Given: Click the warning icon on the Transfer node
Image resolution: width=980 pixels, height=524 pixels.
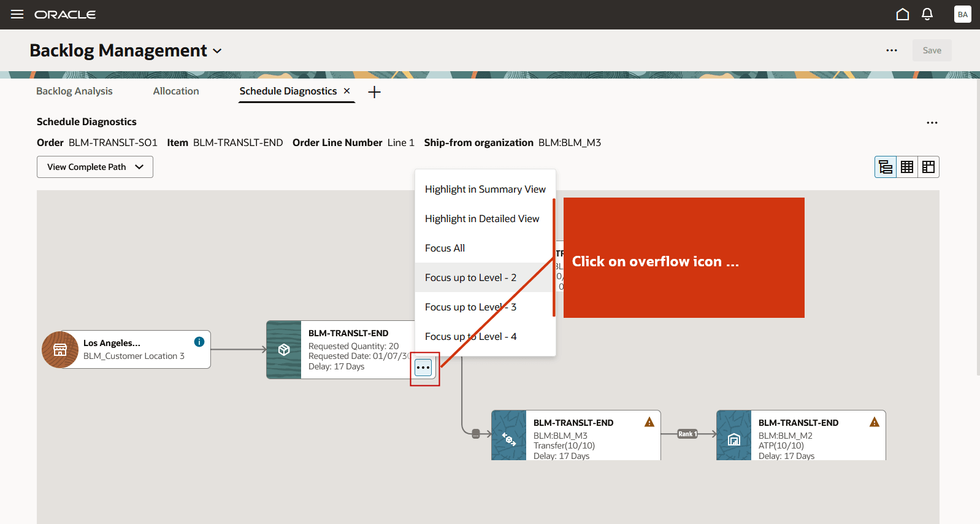Looking at the screenshot, I should (649, 422).
